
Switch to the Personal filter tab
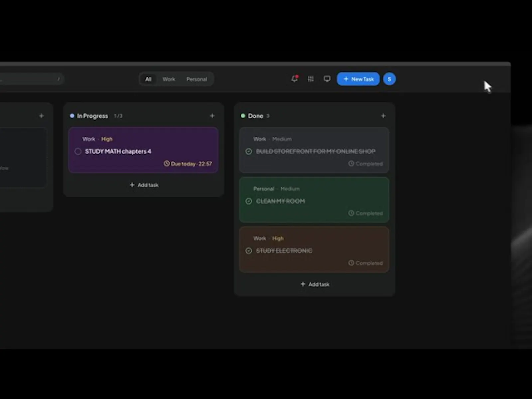click(x=197, y=79)
